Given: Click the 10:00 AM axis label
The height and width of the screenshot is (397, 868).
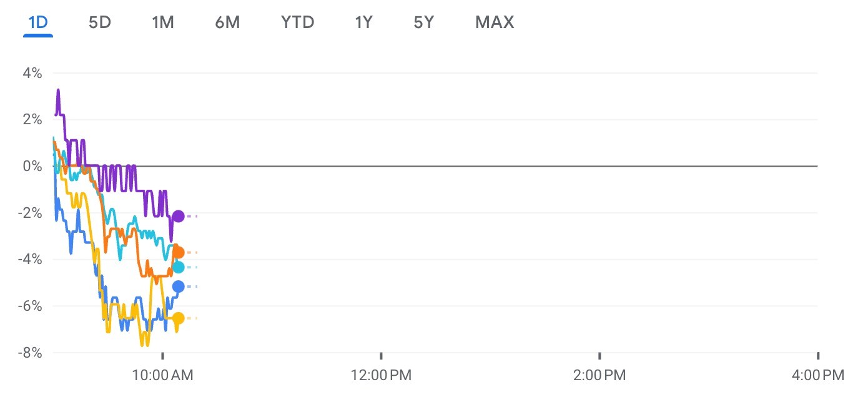Looking at the screenshot, I should click(x=162, y=375).
